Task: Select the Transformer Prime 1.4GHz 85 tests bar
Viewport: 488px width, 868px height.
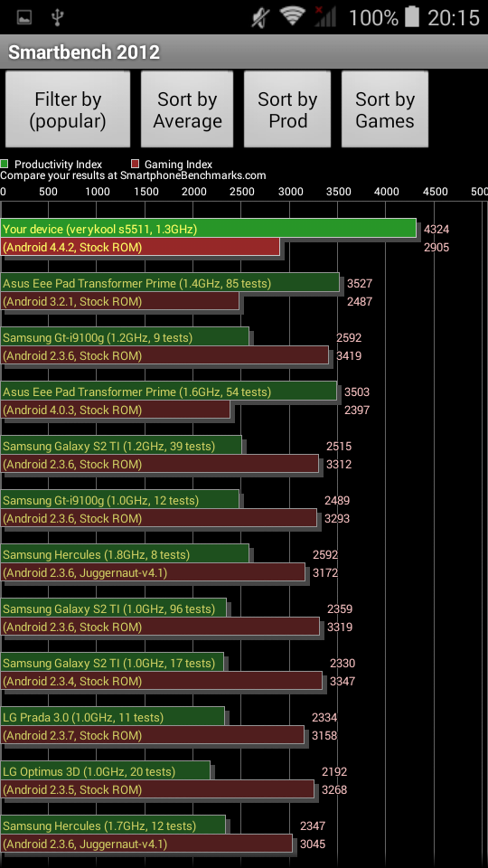Action: click(170, 282)
